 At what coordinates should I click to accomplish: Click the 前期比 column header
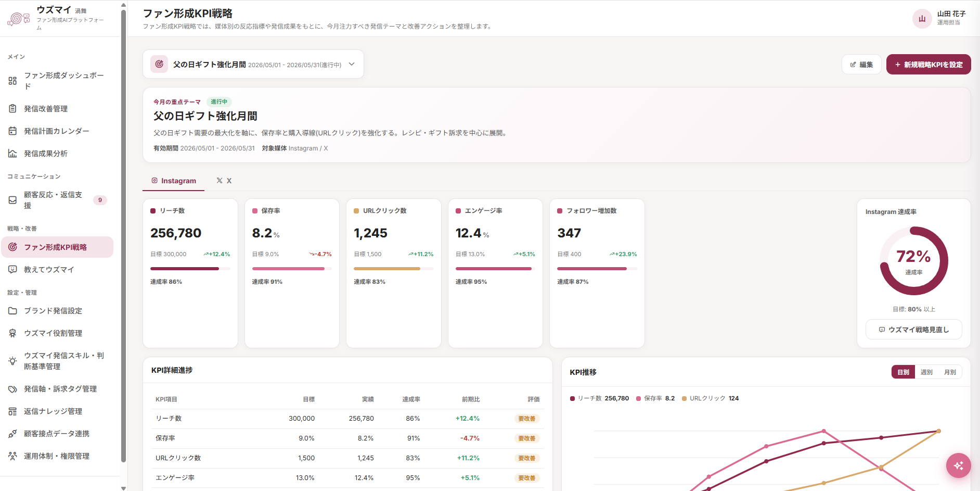[471, 399]
